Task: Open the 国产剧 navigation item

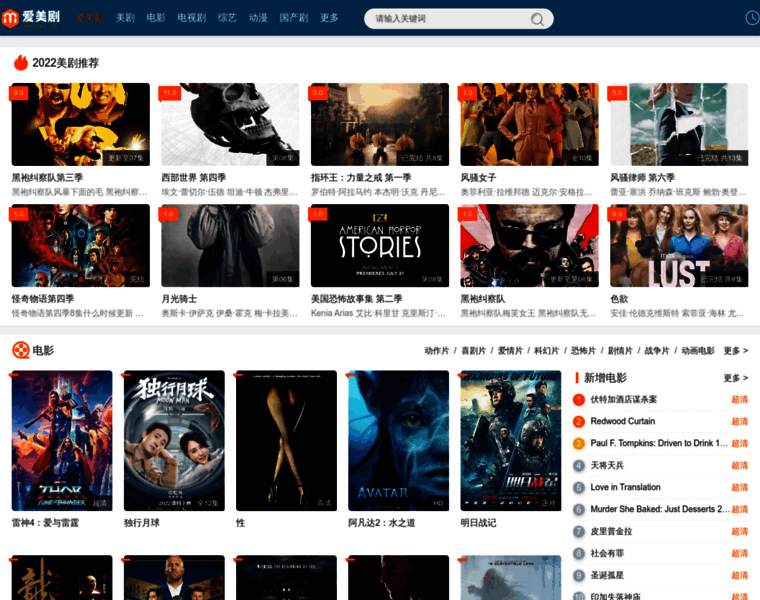Action: click(294, 18)
